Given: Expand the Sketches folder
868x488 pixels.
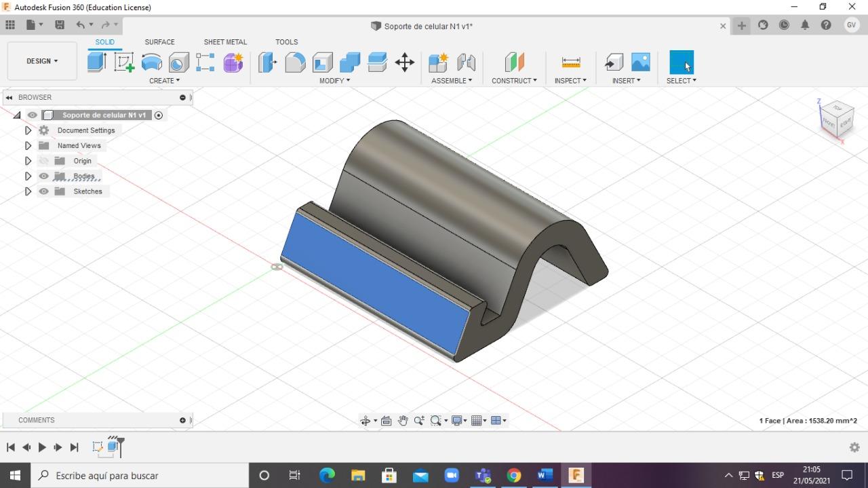Looking at the screenshot, I should coord(28,191).
